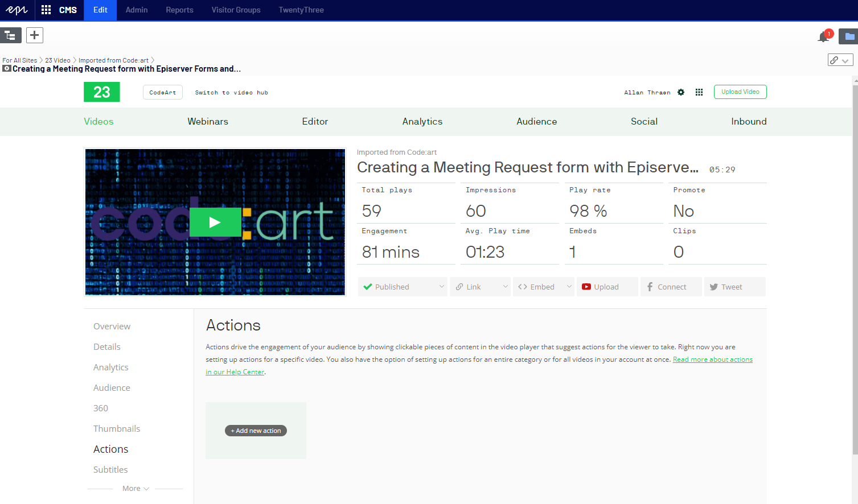Toggle the navigation tree pane
This screenshot has width=858, height=504.
point(11,35)
